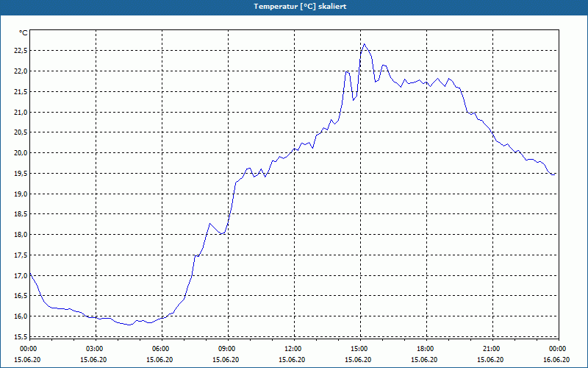The height and width of the screenshot is (368, 588).
Task: Click the °C unit label at axis top
Action: [23, 33]
